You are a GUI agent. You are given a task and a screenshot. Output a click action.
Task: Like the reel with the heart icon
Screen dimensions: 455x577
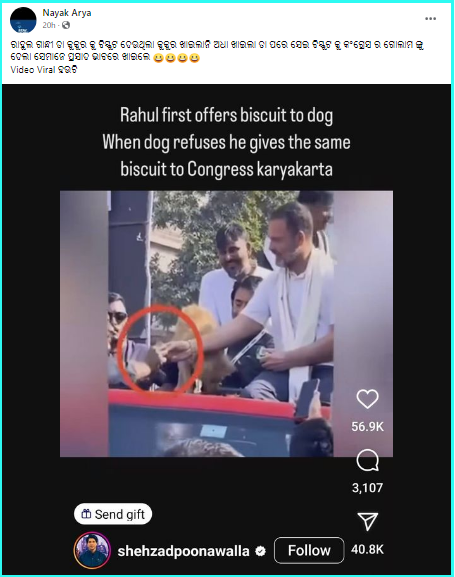pyautogui.click(x=367, y=399)
